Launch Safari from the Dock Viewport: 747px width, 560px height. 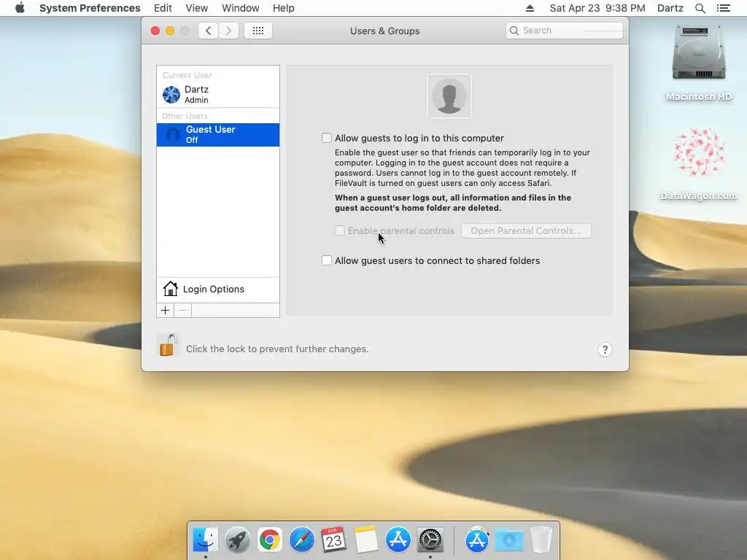[x=301, y=540]
